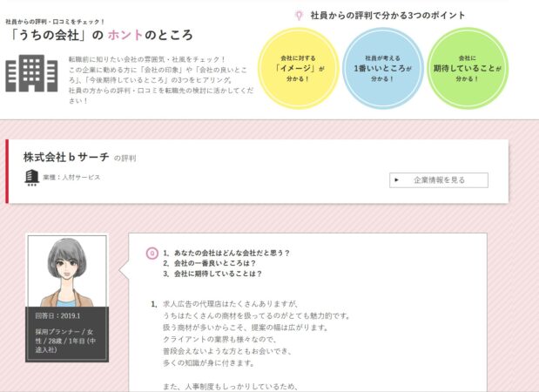Click the 採用プランナー / 女性 / 28歳 profile text

point(65,341)
